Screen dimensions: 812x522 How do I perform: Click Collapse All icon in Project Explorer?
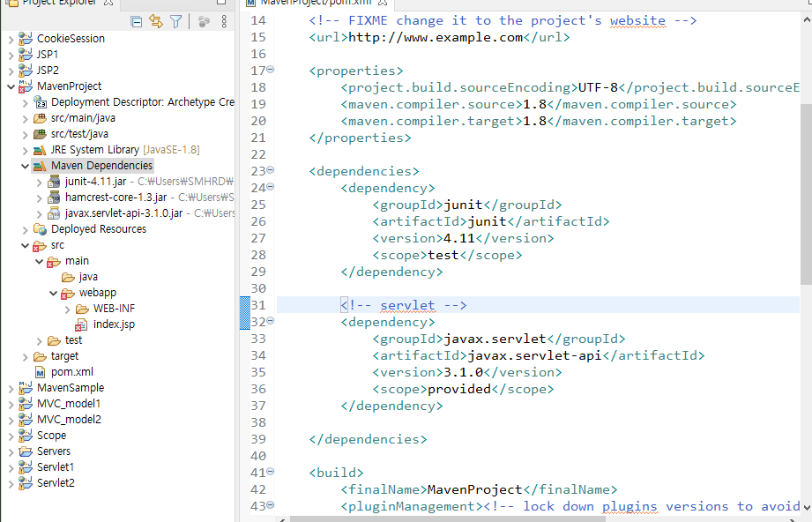pos(136,22)
